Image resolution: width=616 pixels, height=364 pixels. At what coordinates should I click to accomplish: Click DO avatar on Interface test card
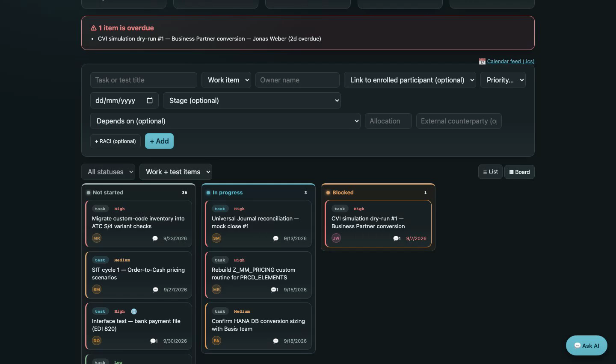[97, 341]
